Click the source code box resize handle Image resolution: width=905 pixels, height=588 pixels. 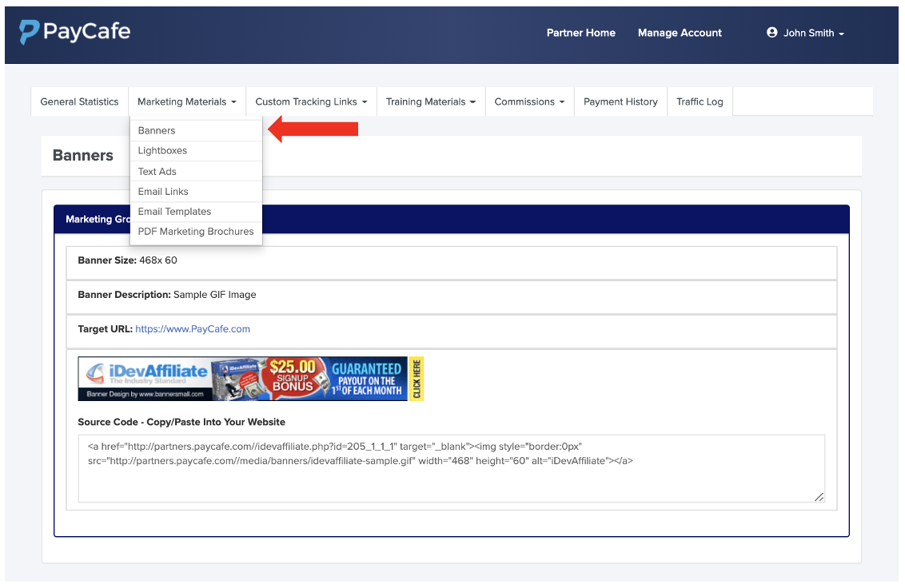click(x=819, y=497)
